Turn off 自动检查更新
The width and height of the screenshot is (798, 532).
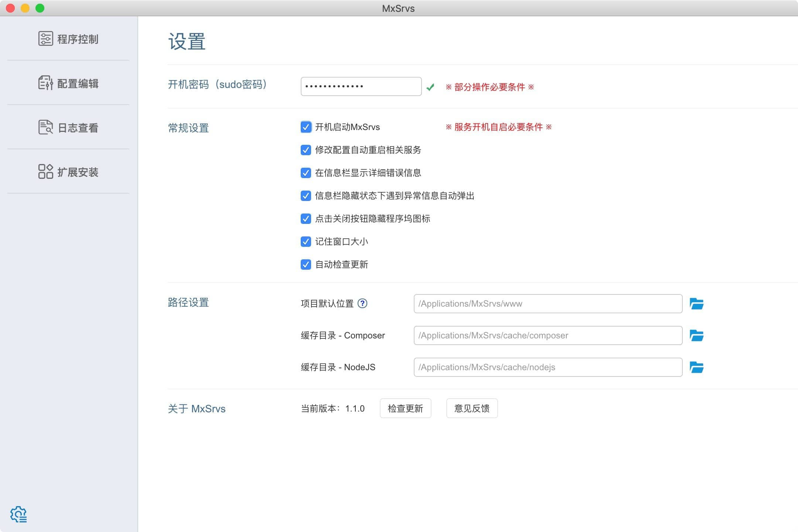306,265
